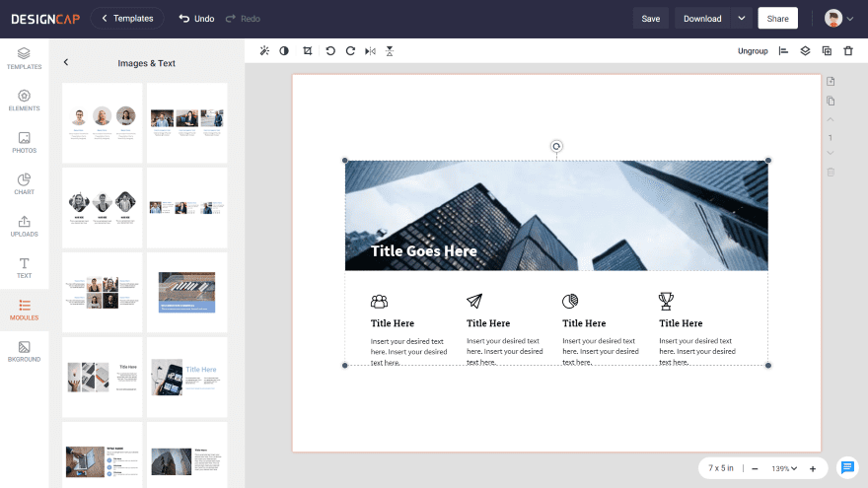Click the Ungroup button

tap(753, 51)
